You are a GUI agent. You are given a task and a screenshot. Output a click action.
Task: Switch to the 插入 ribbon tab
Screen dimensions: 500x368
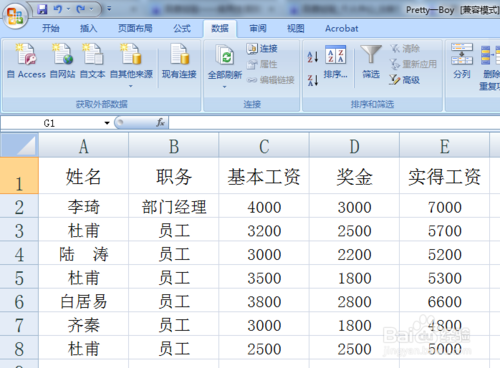(x=88, y=28)
